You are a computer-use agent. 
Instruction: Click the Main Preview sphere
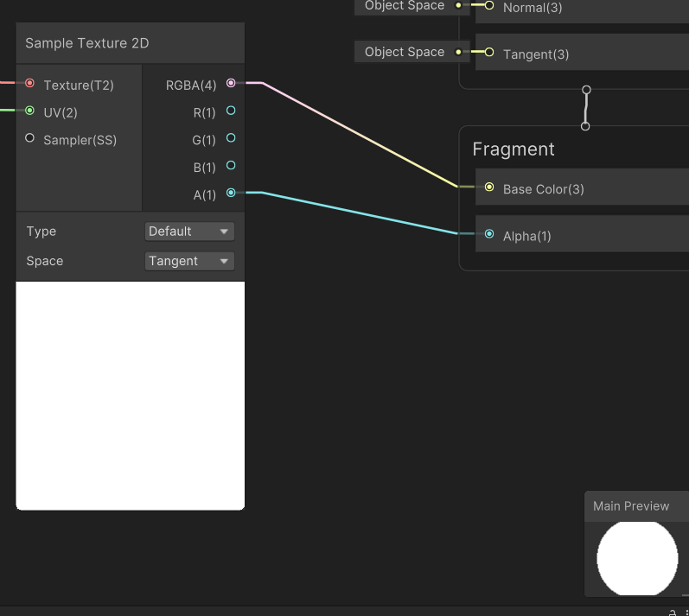tap(637, 558)
